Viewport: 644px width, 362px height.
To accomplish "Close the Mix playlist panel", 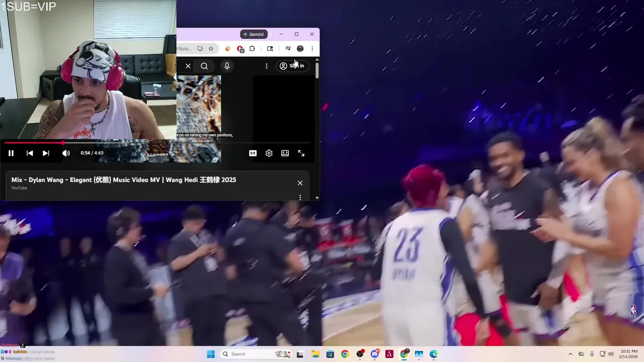I will [x=300, y=183].
